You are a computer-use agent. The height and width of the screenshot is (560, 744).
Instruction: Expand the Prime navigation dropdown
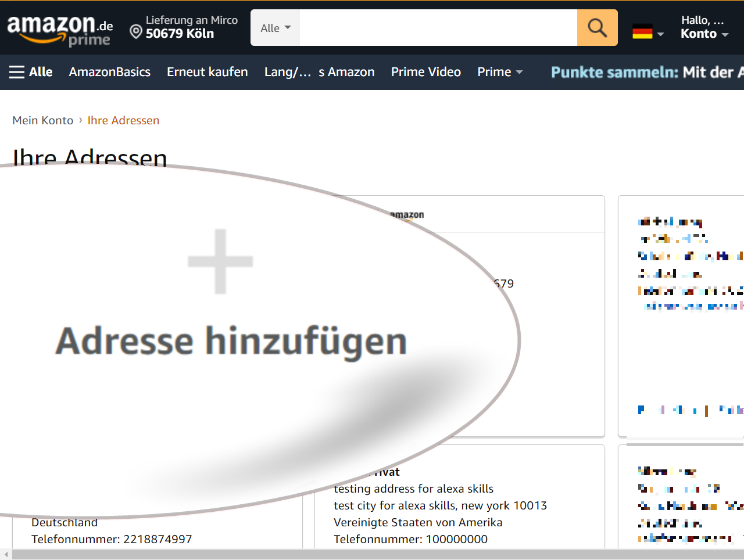pyautogui.click(x=500, y=72)
